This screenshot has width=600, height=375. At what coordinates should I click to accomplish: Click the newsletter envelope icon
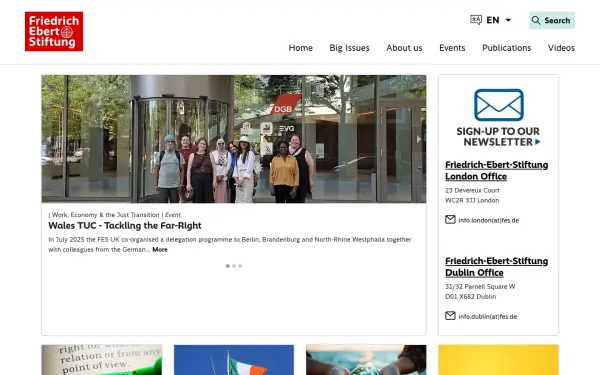(x=499, y=105)
